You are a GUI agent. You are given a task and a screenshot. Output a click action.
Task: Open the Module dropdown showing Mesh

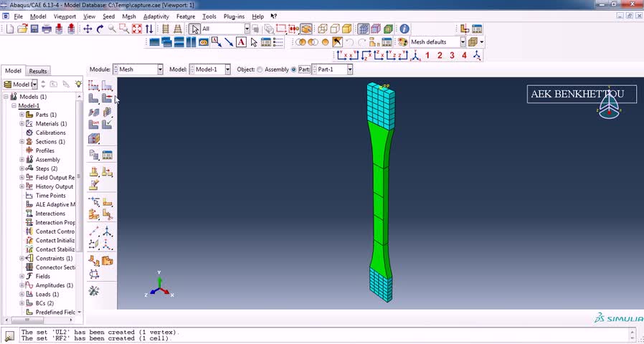(x=138, y=70)
